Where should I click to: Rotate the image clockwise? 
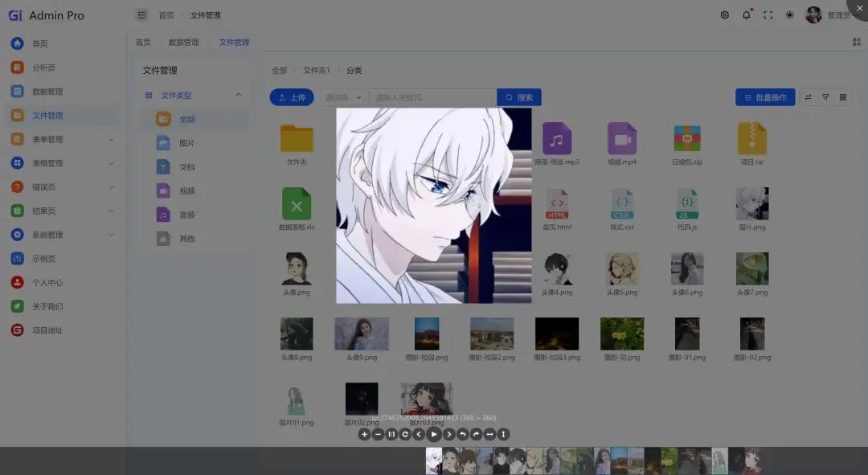pos(476,435)
